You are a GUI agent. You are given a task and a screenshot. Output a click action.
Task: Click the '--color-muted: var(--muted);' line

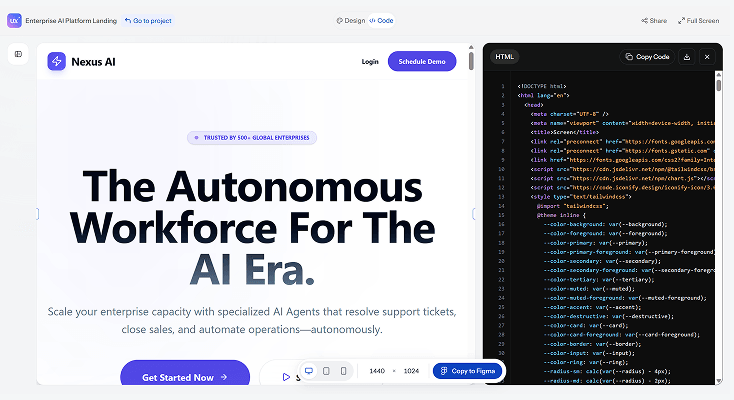coord(589,289)
